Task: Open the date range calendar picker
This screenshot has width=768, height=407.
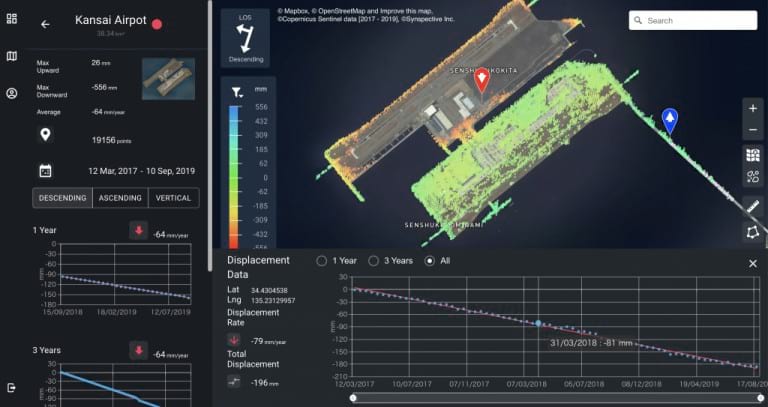Action: coord(45,171)
